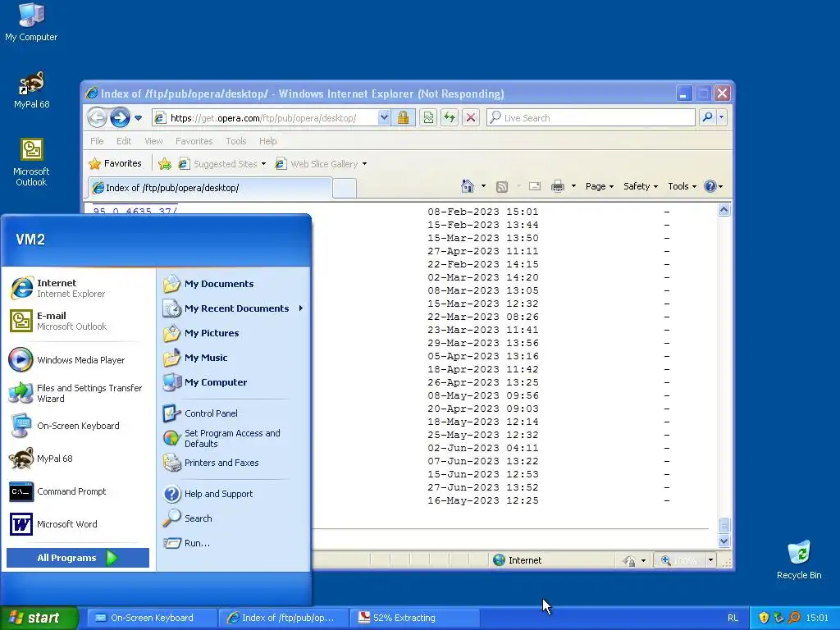Open the Page menu dropdown
Viewport: 840px width, 630px height.
pyautogui.click(x=600, y=186)
